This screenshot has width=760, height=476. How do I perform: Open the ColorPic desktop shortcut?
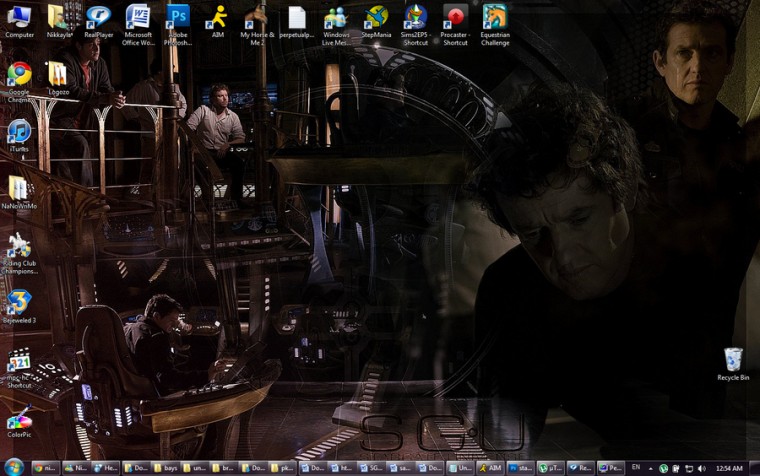[19, 421]
